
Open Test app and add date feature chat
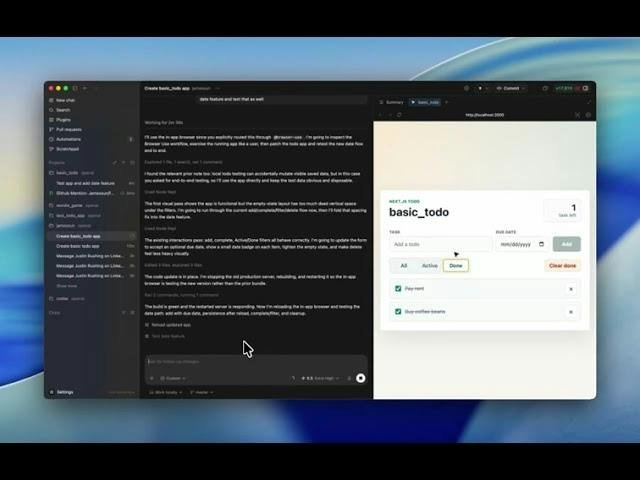[85, 183]
